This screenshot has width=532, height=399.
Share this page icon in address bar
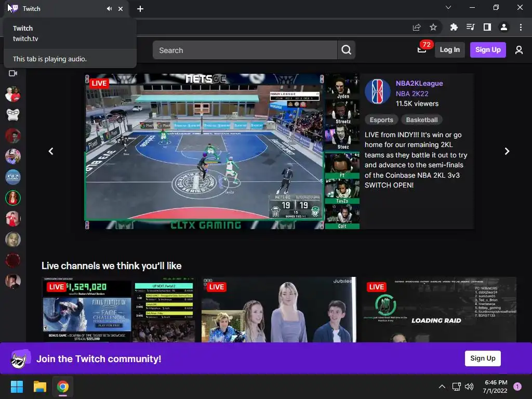coord(417,27)
